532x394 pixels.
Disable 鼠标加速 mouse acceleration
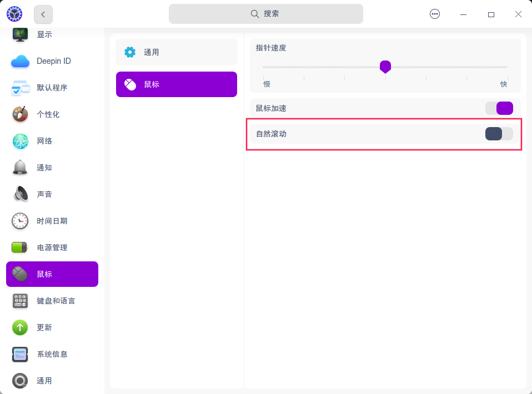[499, 108]
